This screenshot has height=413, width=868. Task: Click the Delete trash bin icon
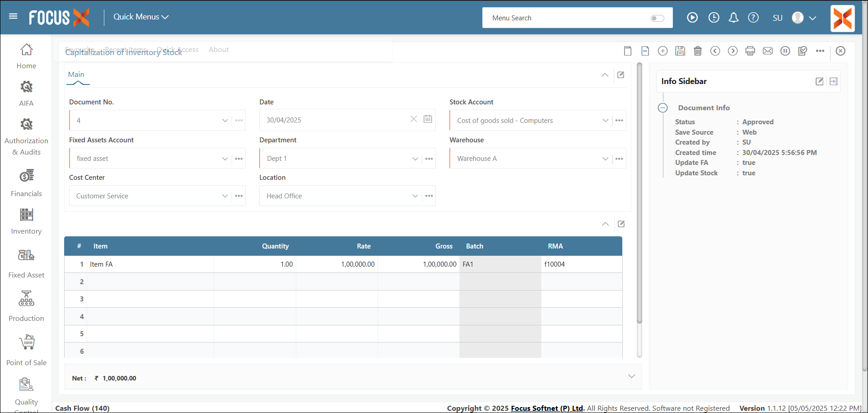(698, 51)
